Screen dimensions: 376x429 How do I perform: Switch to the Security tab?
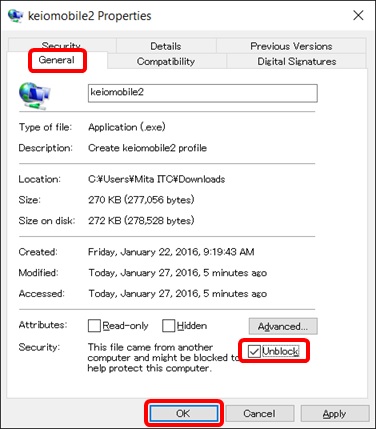pos(61,45)
